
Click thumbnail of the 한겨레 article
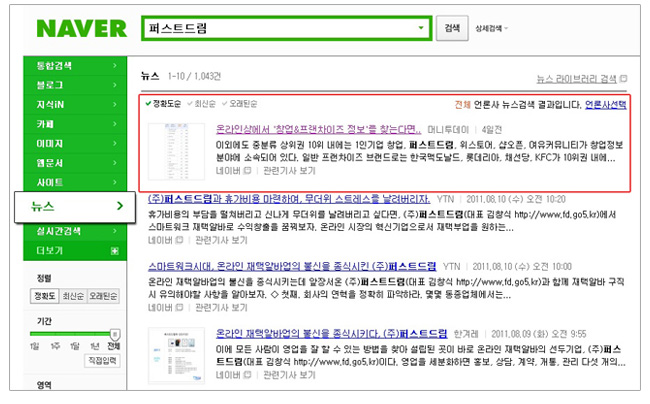(x=176, y=356)
